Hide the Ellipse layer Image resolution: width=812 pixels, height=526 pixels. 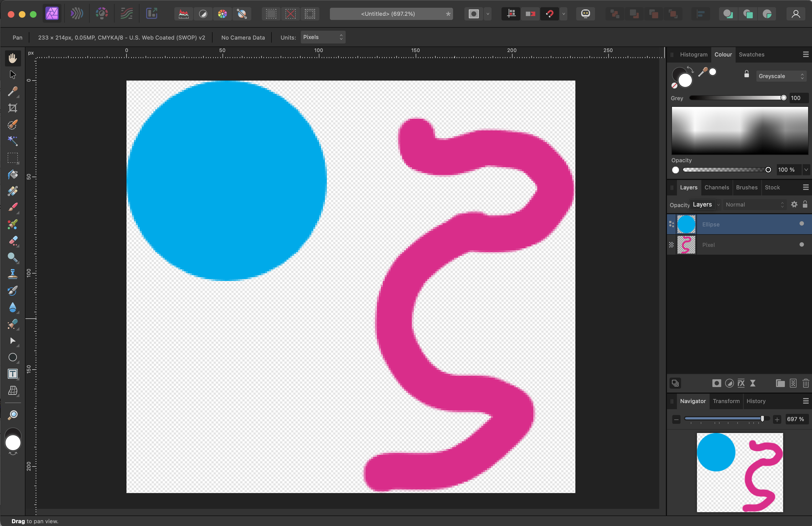[801, 224]
